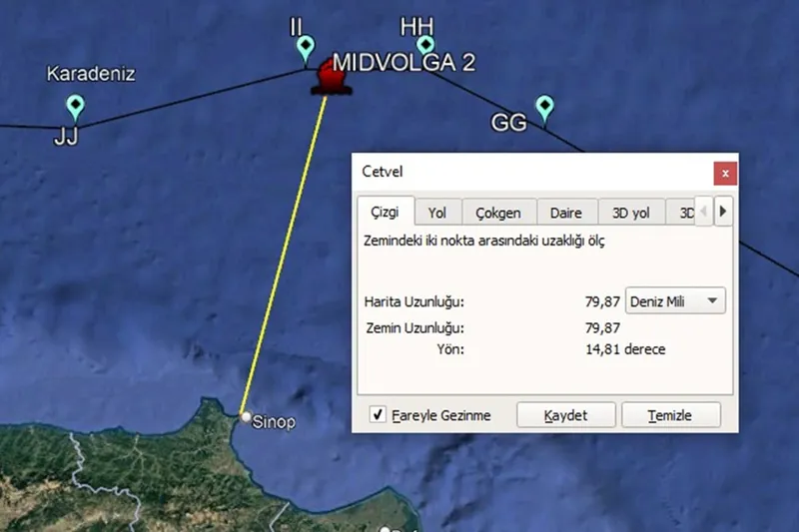The width and height of the screenshot is (799, 532).
Task: Switch to the Çizgi tab
Action: tap(385, 213)
